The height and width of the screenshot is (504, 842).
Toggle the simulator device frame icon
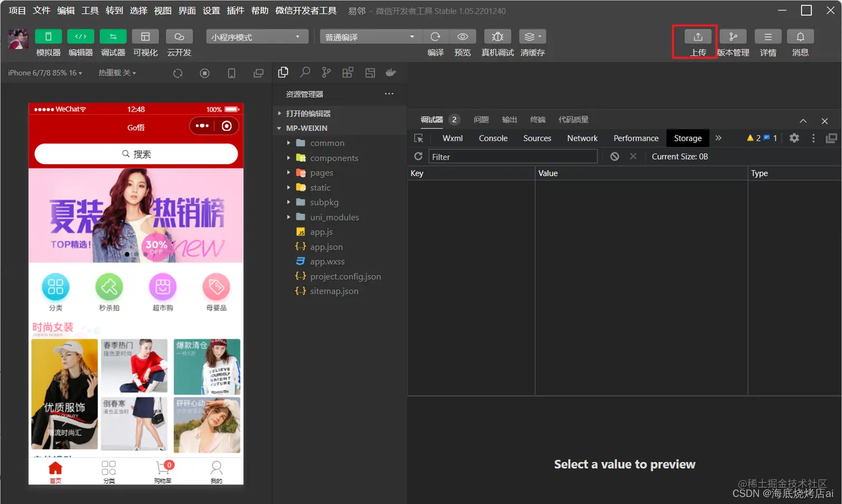232,73
